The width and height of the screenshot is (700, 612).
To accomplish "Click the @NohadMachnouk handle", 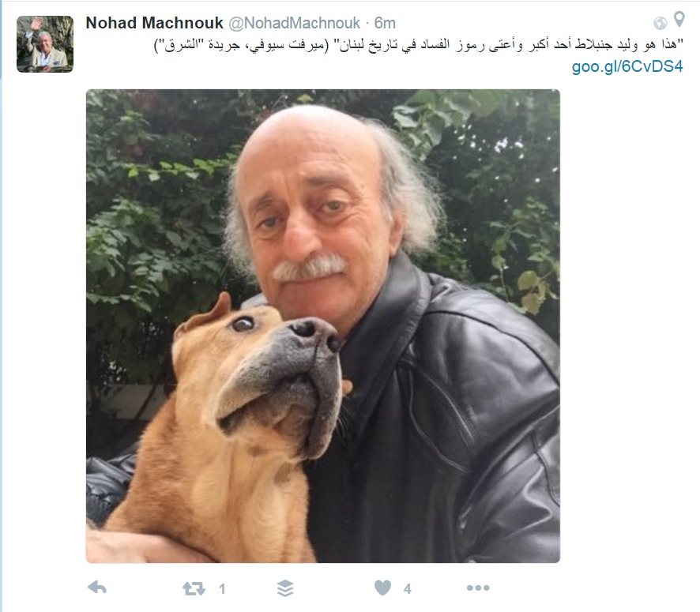I will click(294, 23).
